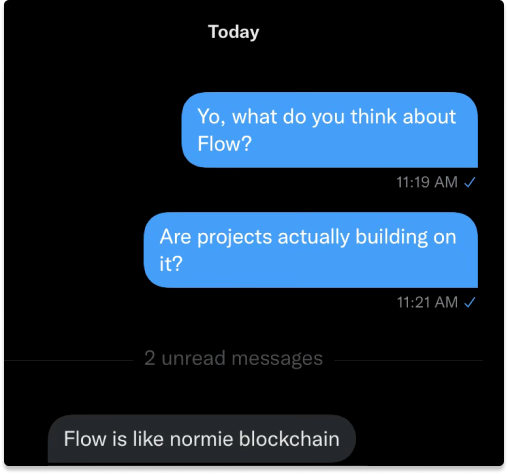Click the '2 unread messages' divider label
This screenshot has width=508, height=475.
click(x=233, y=358)
